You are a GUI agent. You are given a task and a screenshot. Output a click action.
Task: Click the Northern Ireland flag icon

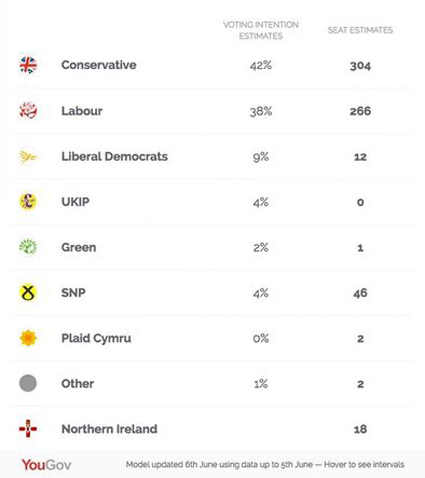click(28, 429)
